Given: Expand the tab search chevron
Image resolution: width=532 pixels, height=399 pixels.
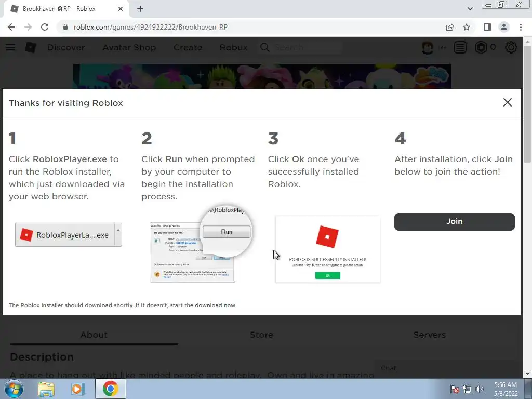Looking at the screenshot, I should pos(470,9).
